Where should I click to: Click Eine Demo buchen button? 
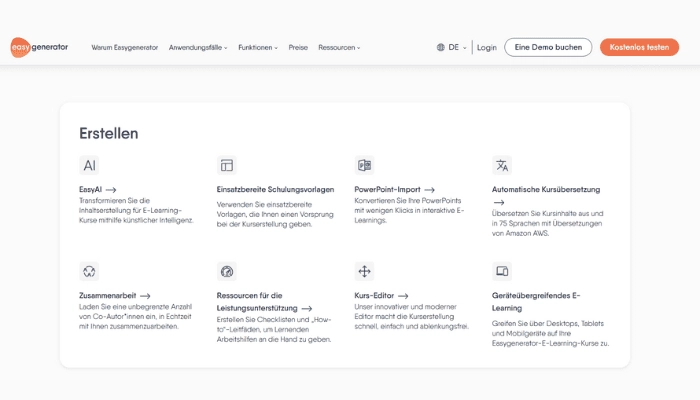pos(548,47)
